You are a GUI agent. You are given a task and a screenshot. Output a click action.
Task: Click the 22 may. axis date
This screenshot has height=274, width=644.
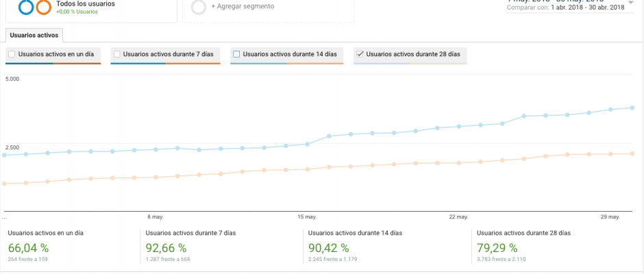pyautogui.click(x=458, y=216)
